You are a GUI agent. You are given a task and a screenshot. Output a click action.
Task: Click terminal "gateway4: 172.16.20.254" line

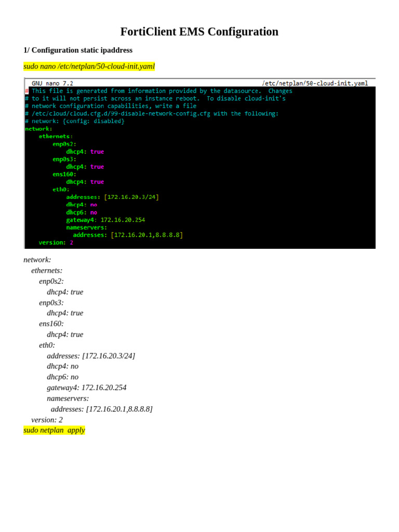(105, 220)
